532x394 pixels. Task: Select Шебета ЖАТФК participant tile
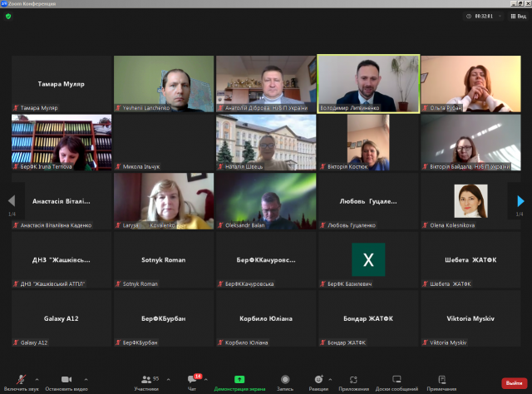tap(471, 260)
